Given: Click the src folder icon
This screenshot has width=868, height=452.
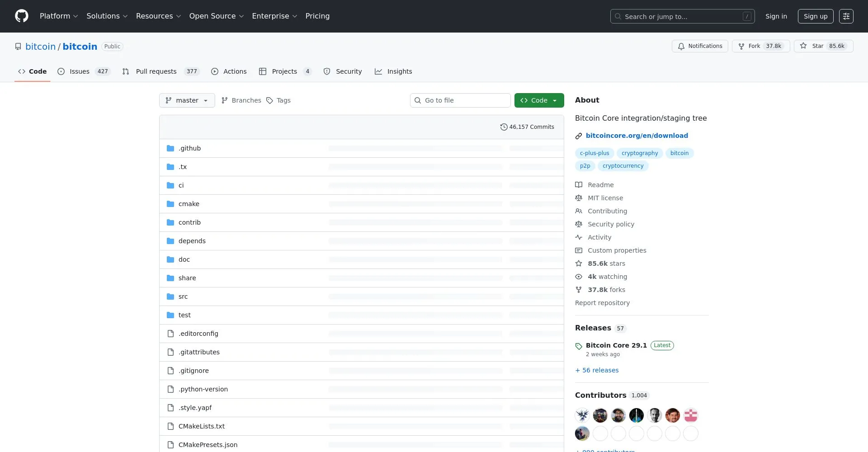Looking at the screenshot, I should (170, 297).
